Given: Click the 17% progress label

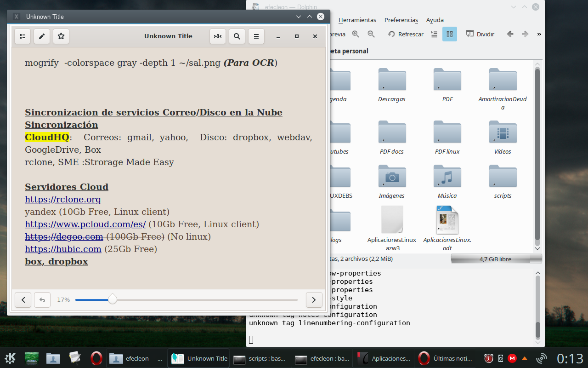Looking at the screenshot, I should pos(63,300).
